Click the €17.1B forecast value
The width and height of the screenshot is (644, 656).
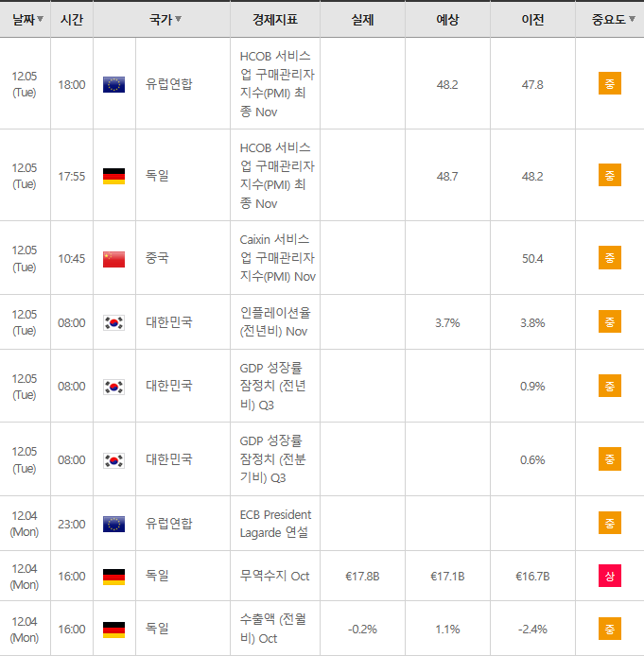click(447, 576)
